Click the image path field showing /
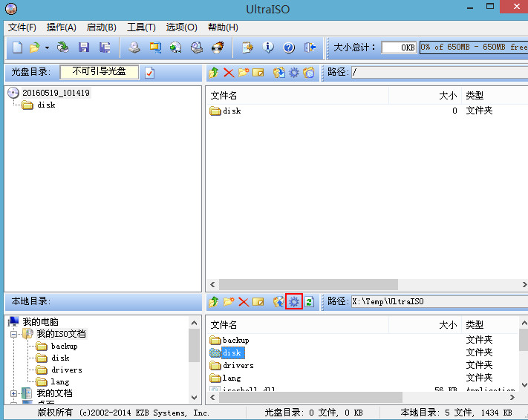Image resolution: width=528 pixels, height=420 pixels. point(440,72)
